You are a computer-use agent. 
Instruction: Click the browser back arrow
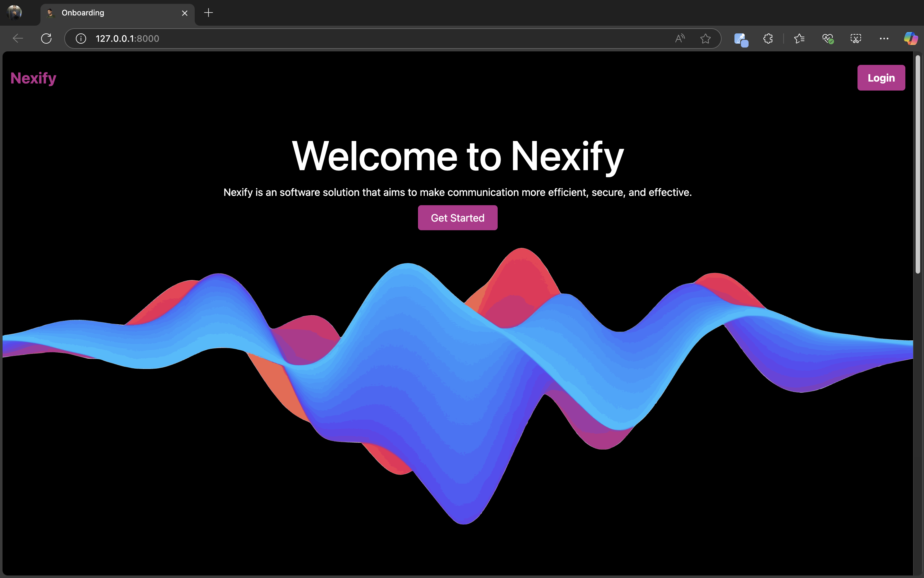pyautogui.click(x=18, y=38)
